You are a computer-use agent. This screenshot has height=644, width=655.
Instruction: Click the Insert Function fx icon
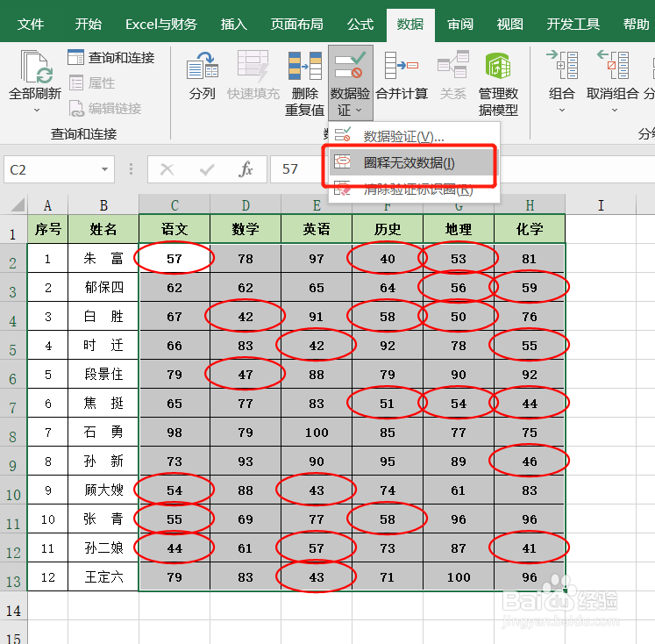(x=246, y=169)
